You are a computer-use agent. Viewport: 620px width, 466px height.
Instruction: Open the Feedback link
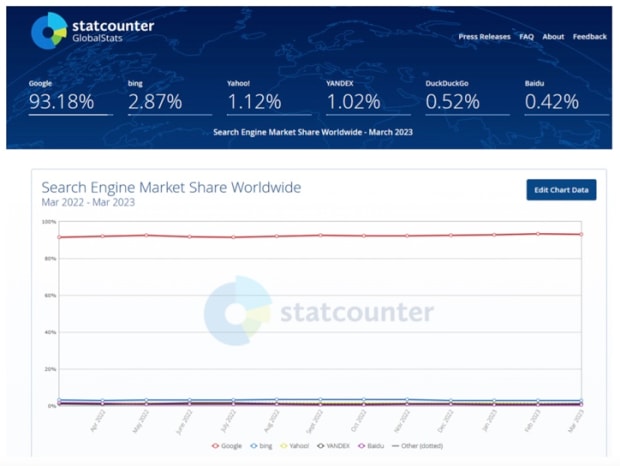coord(590,37)
